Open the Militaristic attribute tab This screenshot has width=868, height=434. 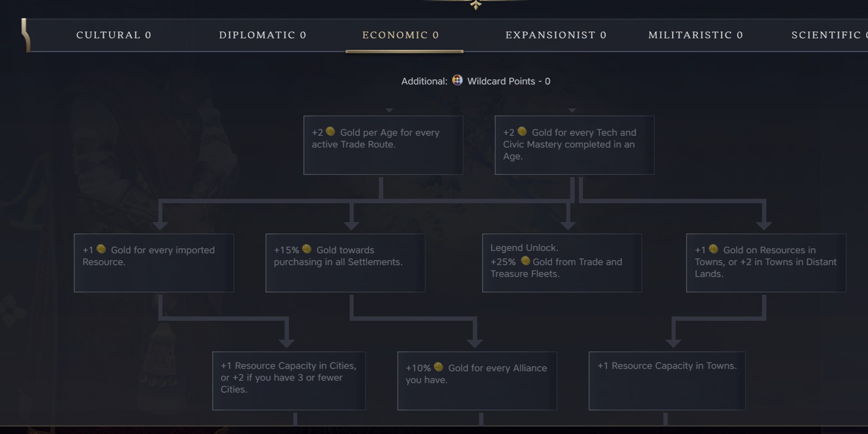pyautogui.click(x=694, y=35)
